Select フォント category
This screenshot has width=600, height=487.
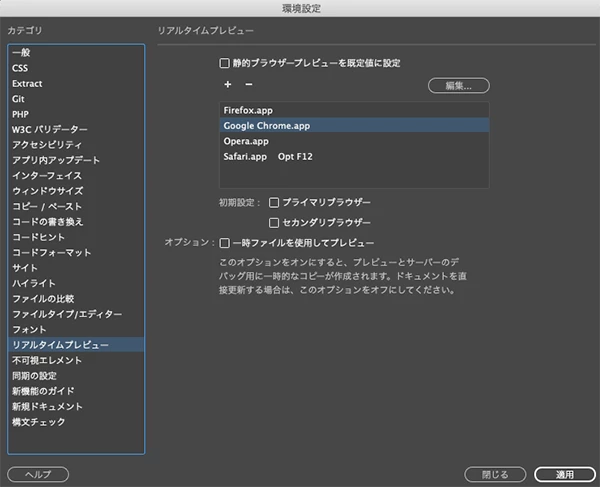point(76,329)
